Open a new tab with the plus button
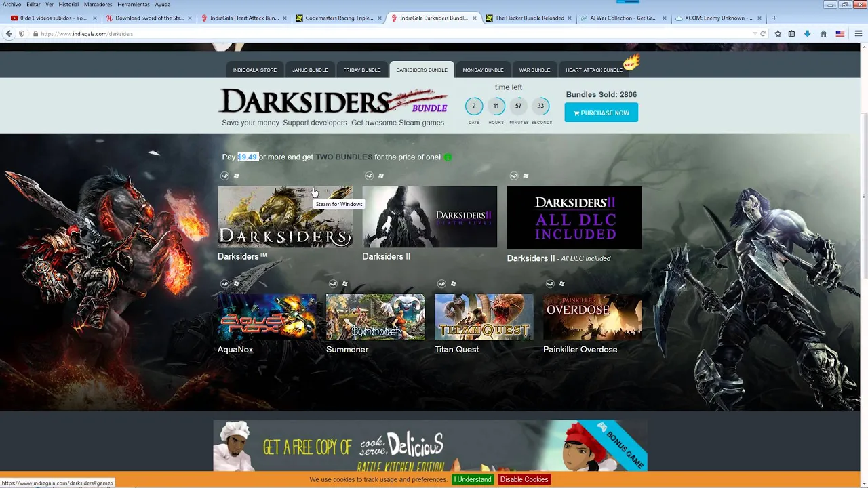This screenshot has height=488, width=868. click(x=774, y=18)
